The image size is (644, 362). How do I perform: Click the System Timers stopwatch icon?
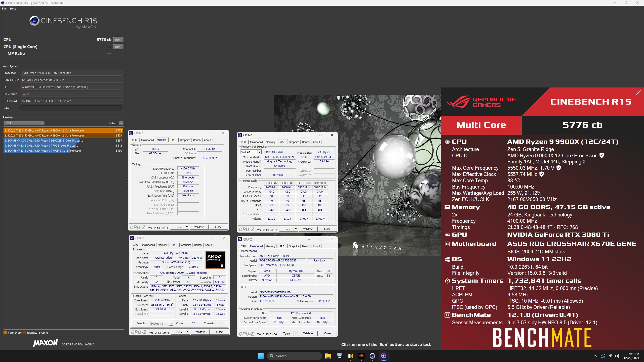448,281
